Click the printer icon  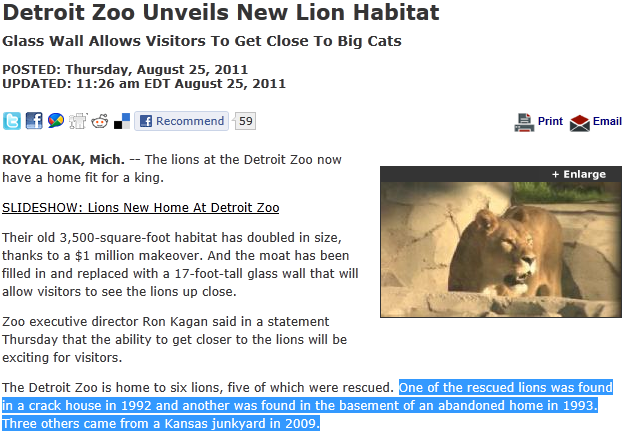tap(524, 122)
